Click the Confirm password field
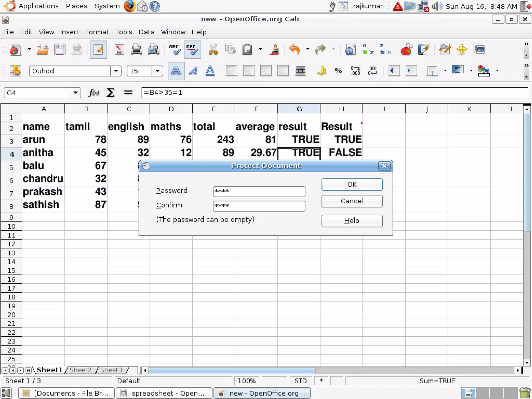 coord(259,206)
